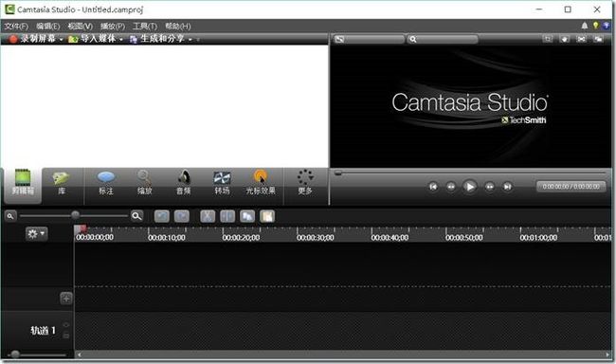Click the yellow light bulb tips icon
The width and height of the screenshot is (616, 364).
pyautogui.click(x=595, y=26)
